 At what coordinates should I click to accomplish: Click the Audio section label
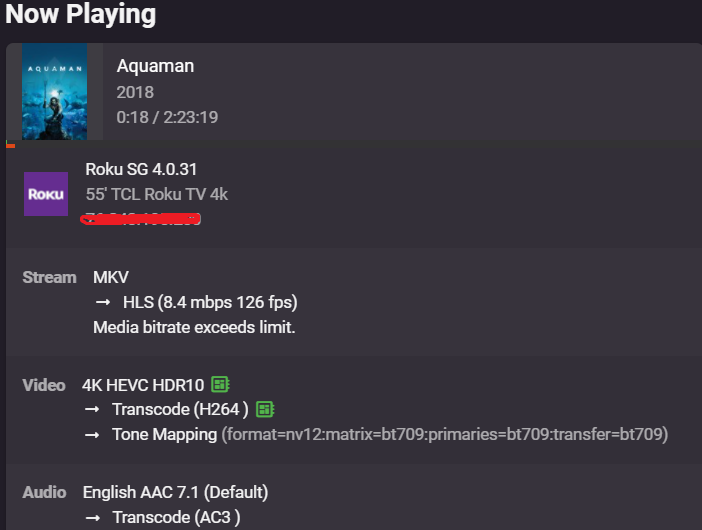[44, 492]
